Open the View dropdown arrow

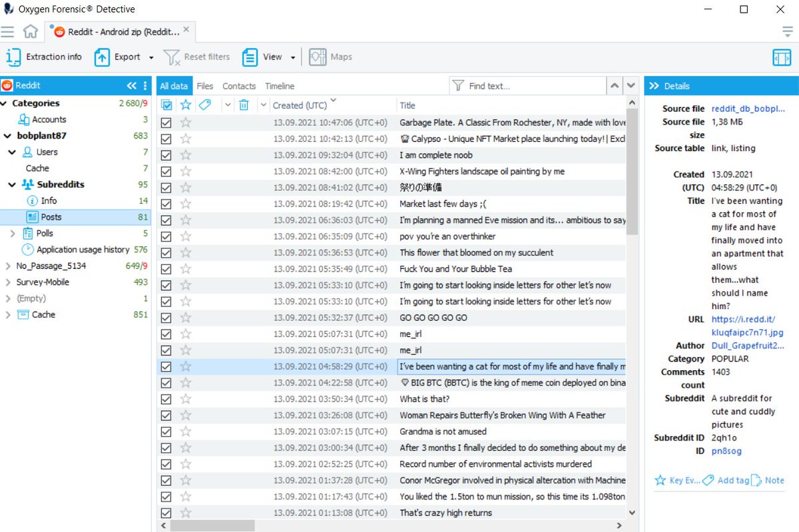[292, 58]
